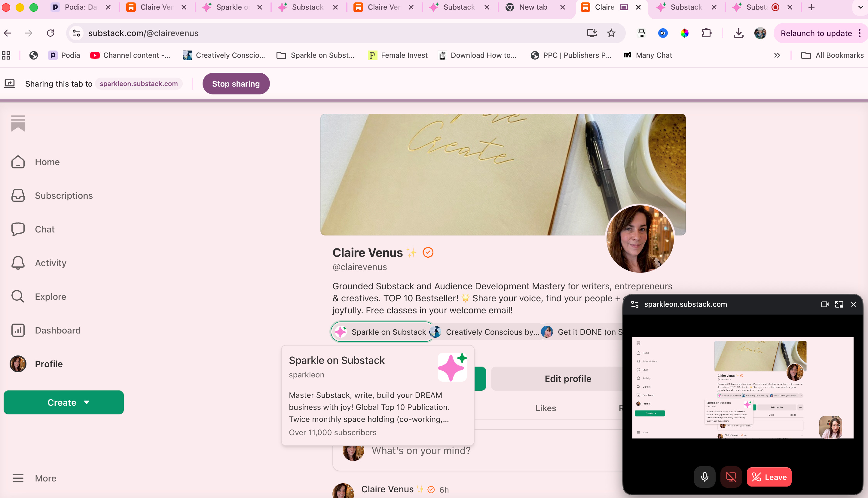Viewport: 868px width, 498px height.
Task: Toggle screen share off in call popup
Action: (731, 477)
